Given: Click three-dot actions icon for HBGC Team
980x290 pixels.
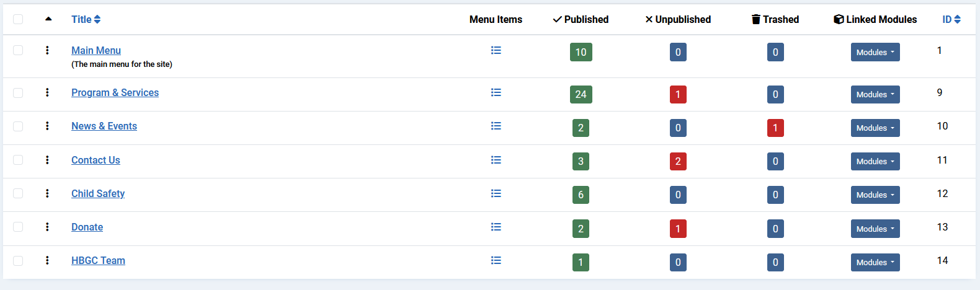Looking at the screenshot, I should click(x=47, y=260).
